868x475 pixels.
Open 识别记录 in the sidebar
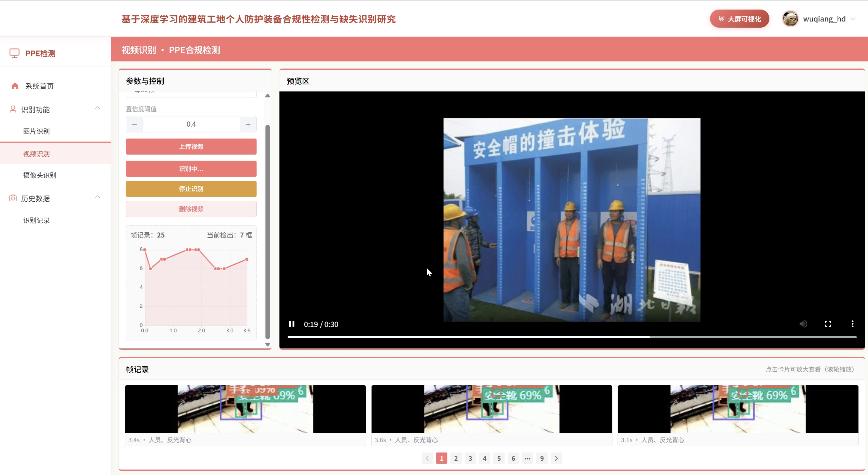(56, 220)
